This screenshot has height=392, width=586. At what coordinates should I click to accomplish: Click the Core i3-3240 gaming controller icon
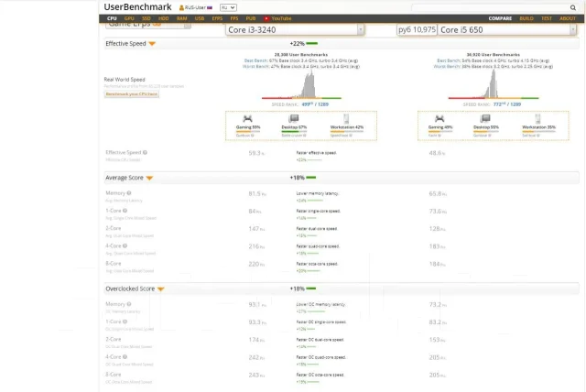pyautogui.click(x=247, y=119)
